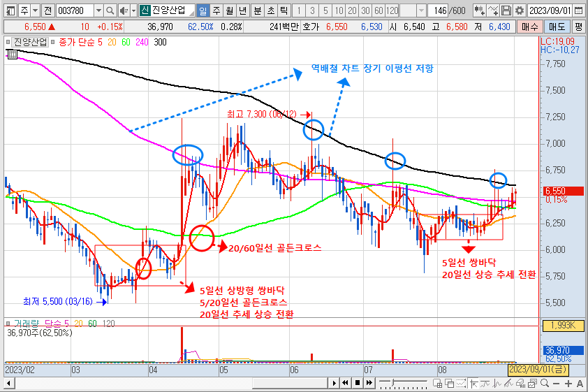Open the calendar date picker icon

point(578,10)
